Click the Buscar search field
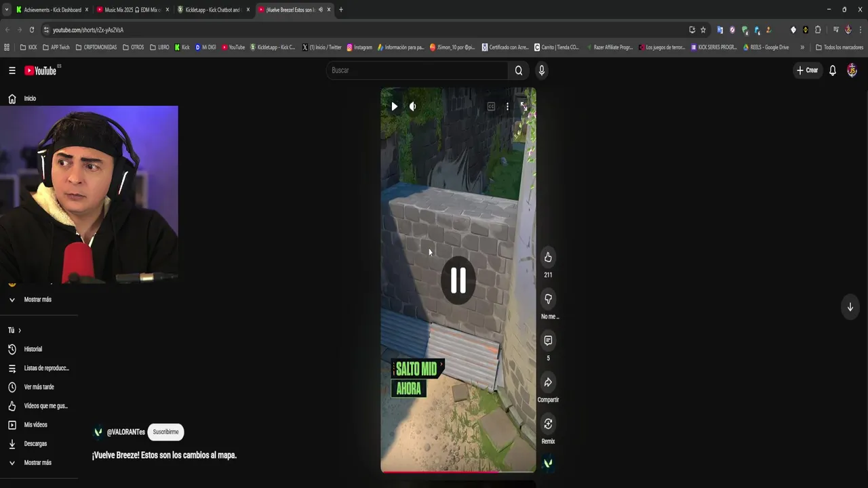 pyautogui.click(x=417, y=70)
